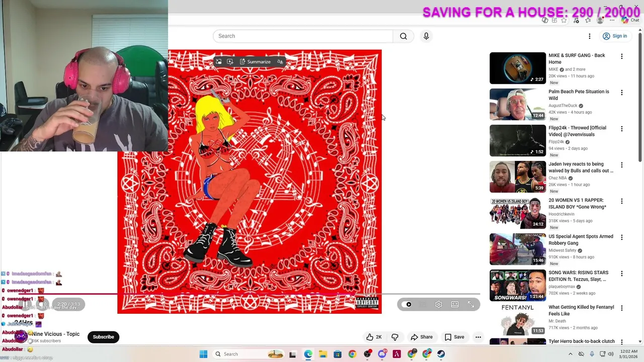644x362 pixels.
Task: Open Edge Copilot Chat button
Action: (630, 20)
